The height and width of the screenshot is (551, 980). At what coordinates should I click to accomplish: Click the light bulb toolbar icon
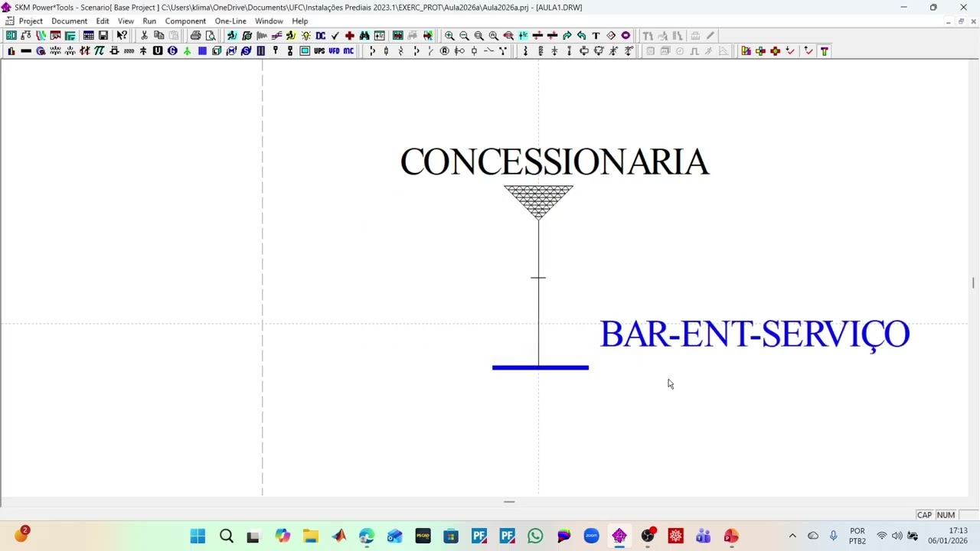tap(305, 35)
